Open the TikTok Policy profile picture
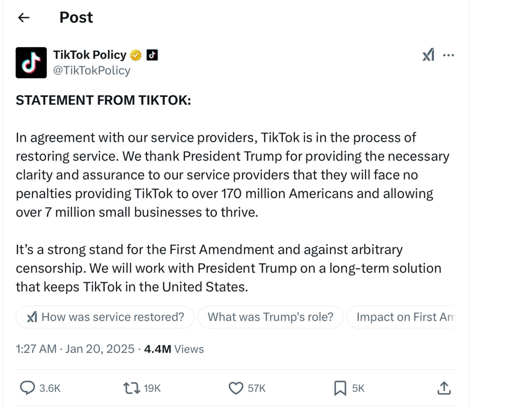The height and width of the screenshot is (407, 532). click(x=31, y=63)
